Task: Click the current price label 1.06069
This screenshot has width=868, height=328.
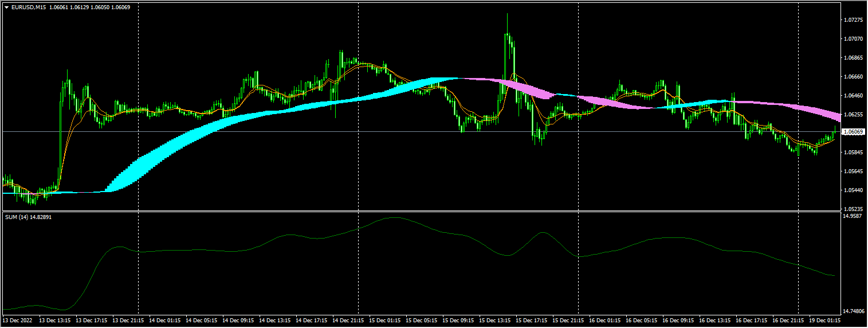Action: pyautogui.click(x=854, y=132)
